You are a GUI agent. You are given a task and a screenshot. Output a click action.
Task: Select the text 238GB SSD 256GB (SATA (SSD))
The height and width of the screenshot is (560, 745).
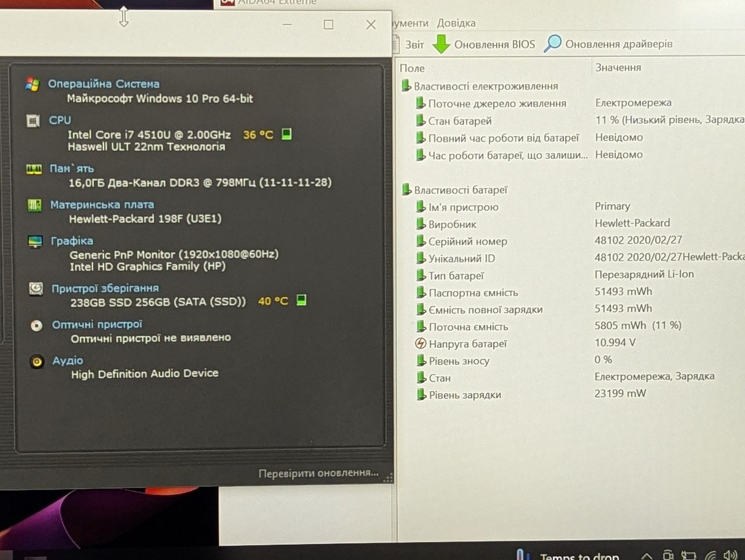click(x=158, y=302)
